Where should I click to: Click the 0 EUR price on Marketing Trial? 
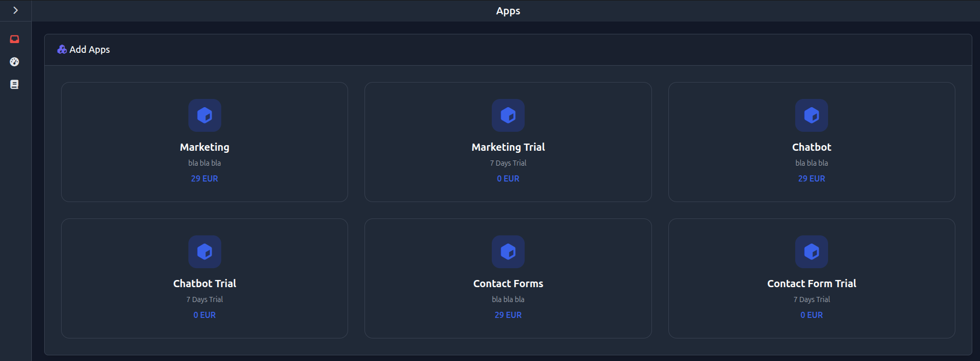click(x=508, y=178)
